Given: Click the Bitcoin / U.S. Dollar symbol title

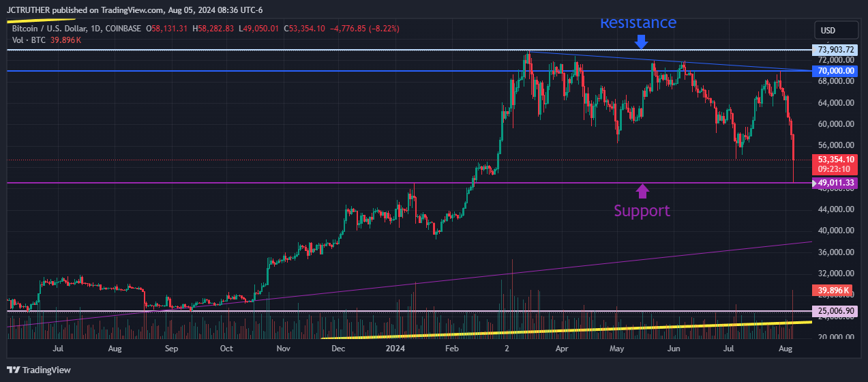Looking at the screenshot, I should click(x=49, y=29).
